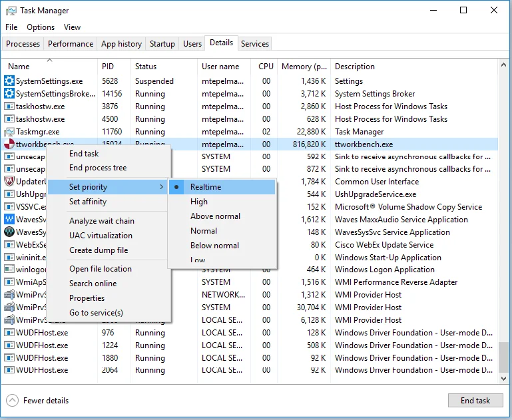
Task: Switch to the Users tab
Action: (x=192, y=44)
